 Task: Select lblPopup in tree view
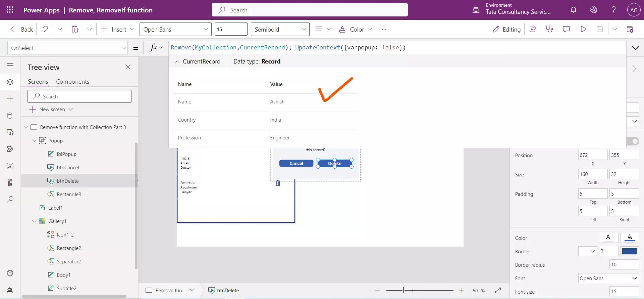pos(66,154)
